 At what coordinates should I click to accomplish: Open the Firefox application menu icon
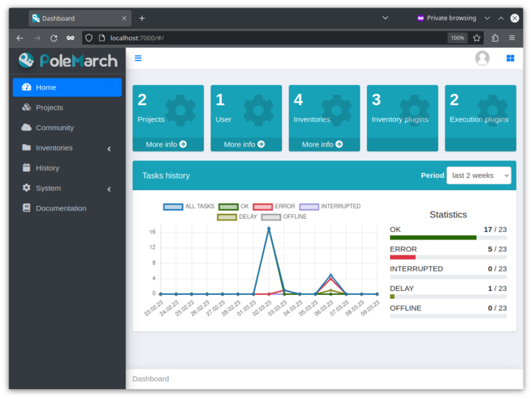coord(512,37)
